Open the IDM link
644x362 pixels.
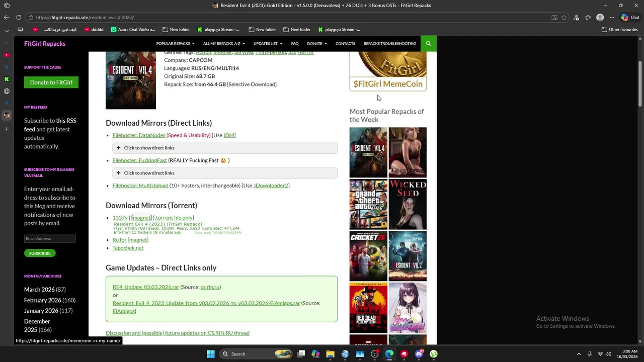coord(229,135)
